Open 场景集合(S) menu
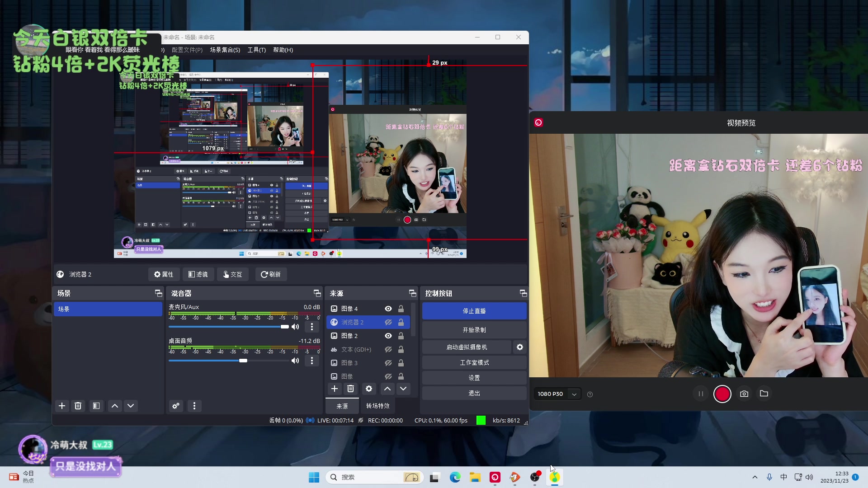 [x=225, y=50]
